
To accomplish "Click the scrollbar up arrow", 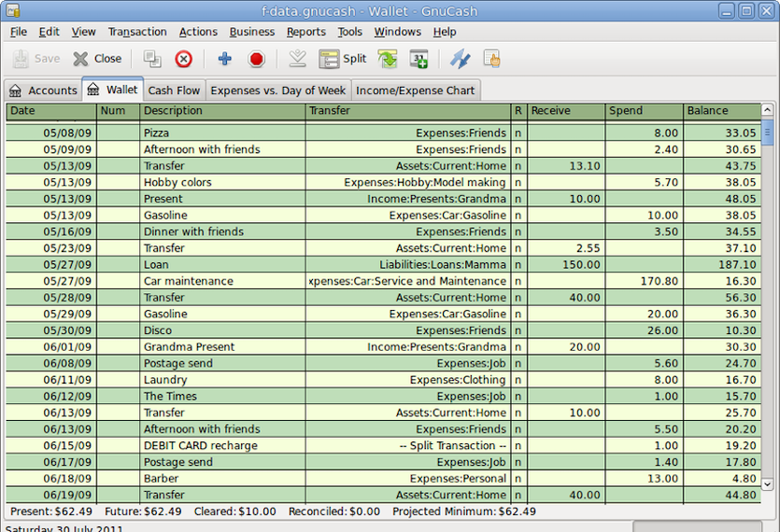I will 767,110.
